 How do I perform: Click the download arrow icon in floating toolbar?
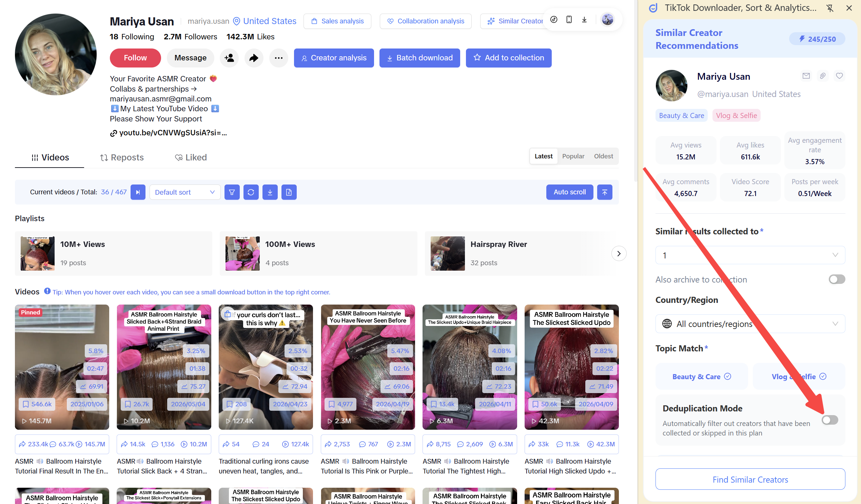pyautogui.click(x=584, y=19)
